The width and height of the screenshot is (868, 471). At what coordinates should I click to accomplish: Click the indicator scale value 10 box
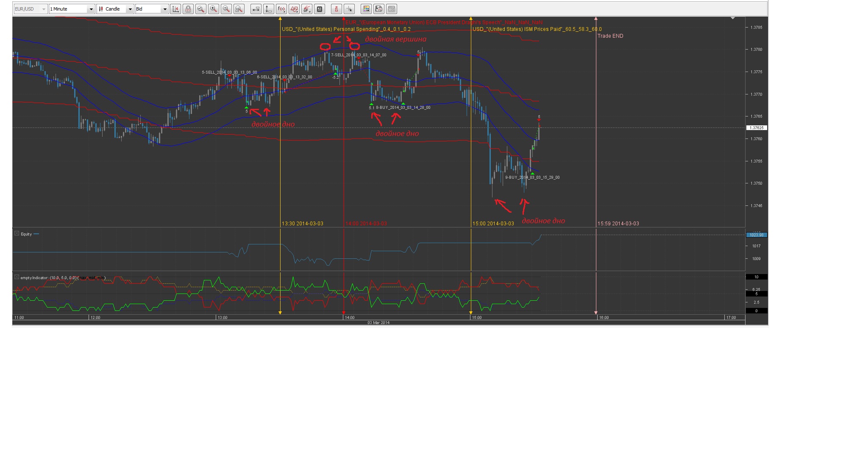click(x=757, y=277)
